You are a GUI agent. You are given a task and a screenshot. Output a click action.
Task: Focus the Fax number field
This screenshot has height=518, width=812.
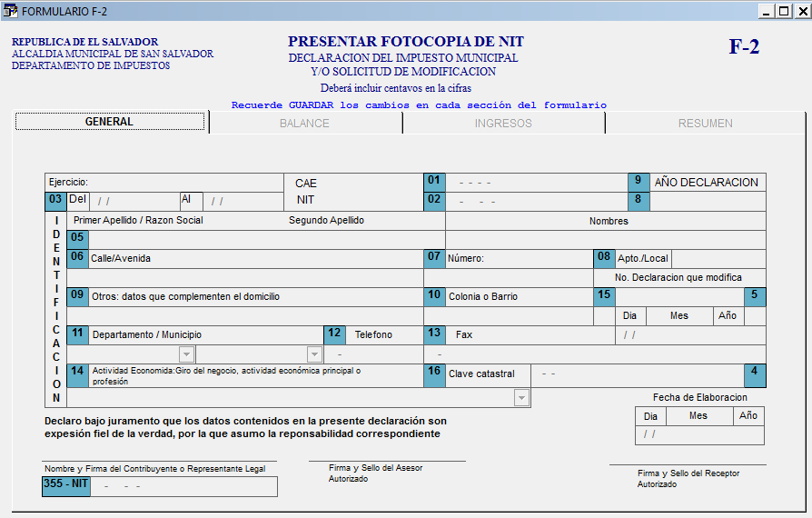point(518,354)
